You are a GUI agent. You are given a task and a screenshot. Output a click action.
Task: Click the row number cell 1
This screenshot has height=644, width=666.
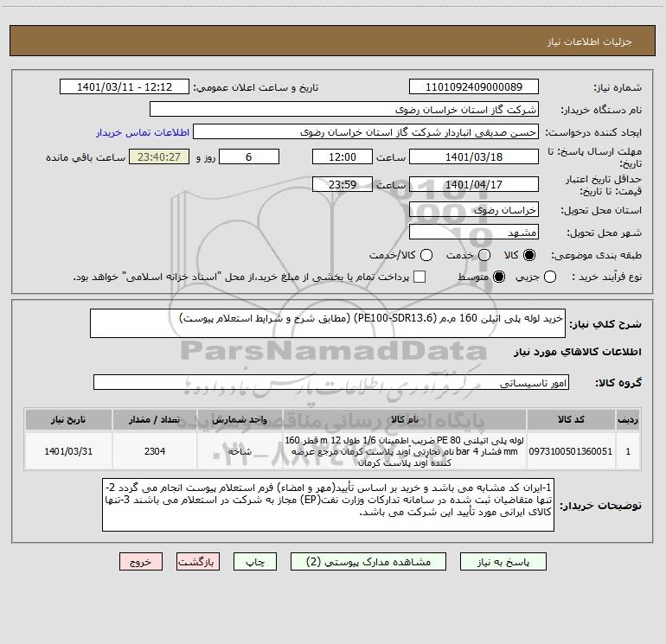click(628, 451)
